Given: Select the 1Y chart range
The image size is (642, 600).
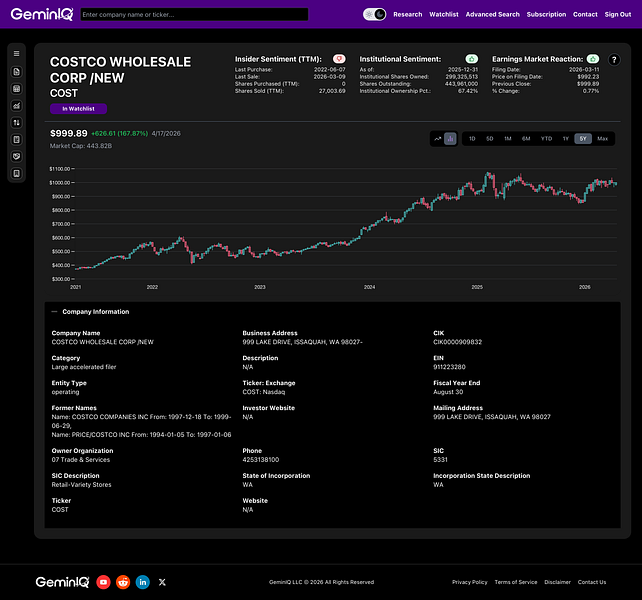Looking at the screenshot, I should tap(565, 139).
